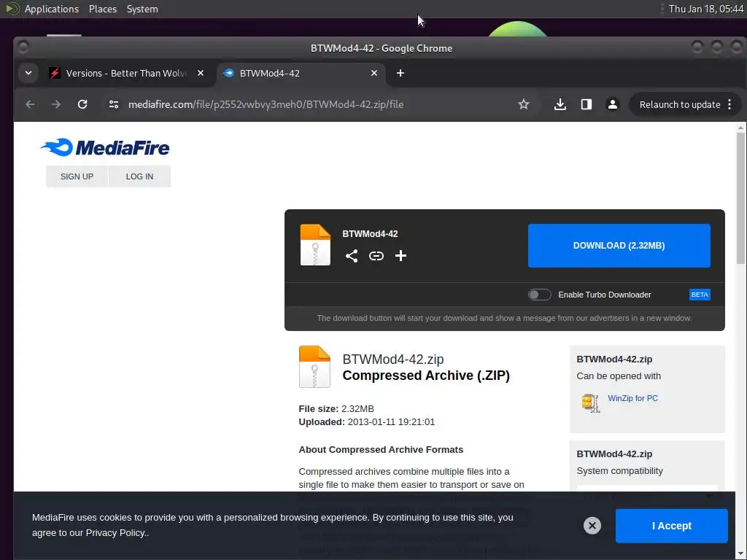Open the tab search dropdown arrow
Viewport: 747px width, 560px height.
coord(28,73)
